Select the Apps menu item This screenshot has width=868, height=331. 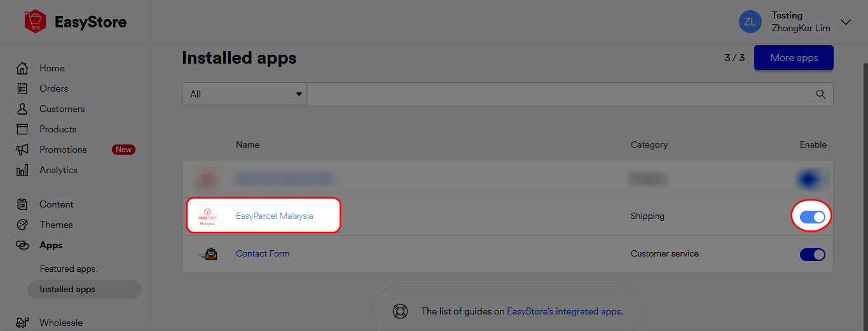tap(51, 245)
